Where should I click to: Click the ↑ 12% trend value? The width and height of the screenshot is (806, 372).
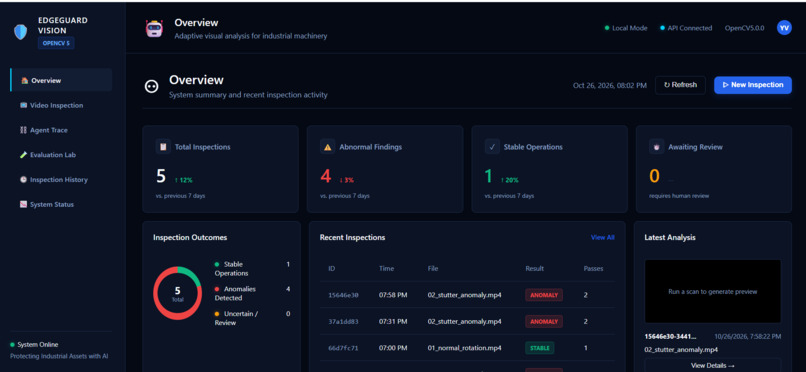[184, 180]
